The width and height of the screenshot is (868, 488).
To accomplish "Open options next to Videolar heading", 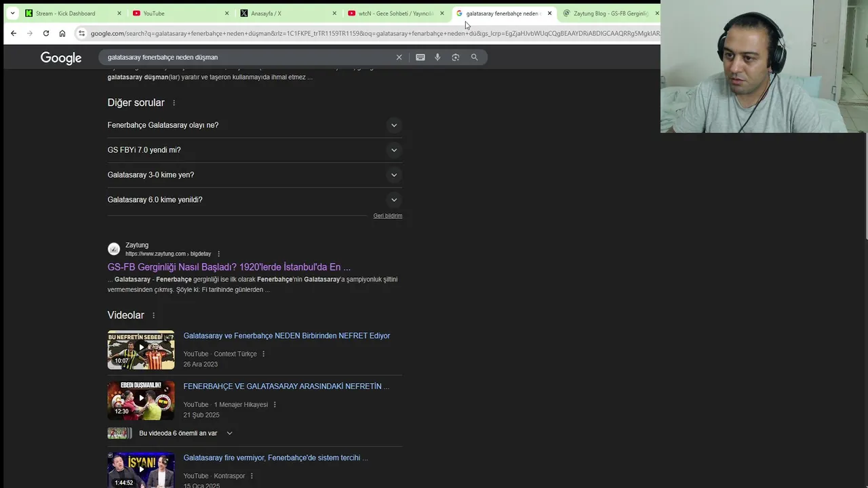I will pyautogui.click(x=153, y=315).
